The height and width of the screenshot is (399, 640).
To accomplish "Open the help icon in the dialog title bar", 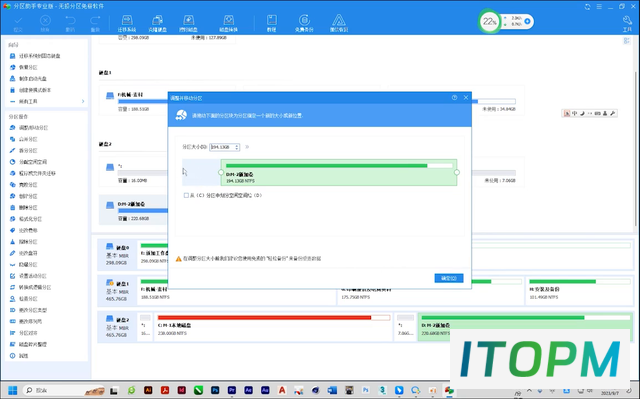I will (x=454, y=98).
